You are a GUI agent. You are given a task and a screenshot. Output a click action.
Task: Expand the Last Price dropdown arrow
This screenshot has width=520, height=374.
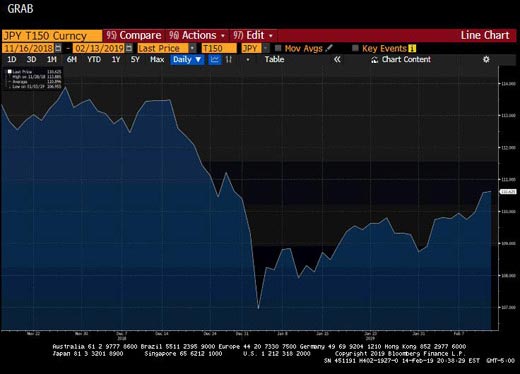pyautogui.click(x=193, y=48)
